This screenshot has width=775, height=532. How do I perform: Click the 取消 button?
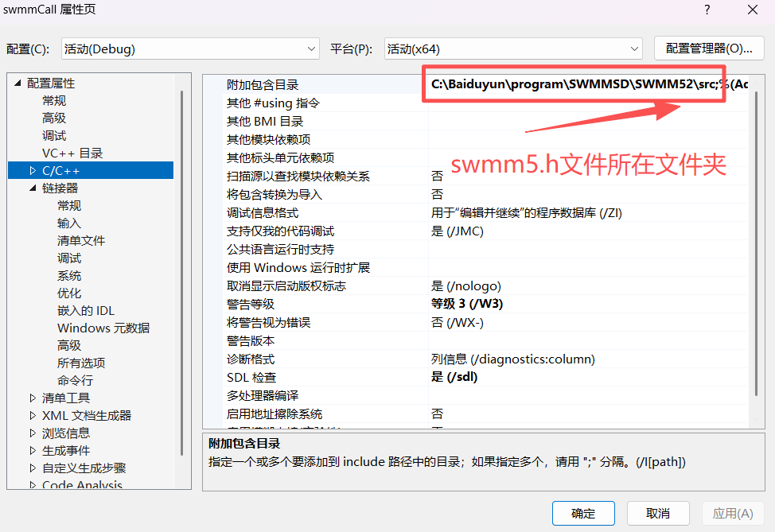coord(658,514)
